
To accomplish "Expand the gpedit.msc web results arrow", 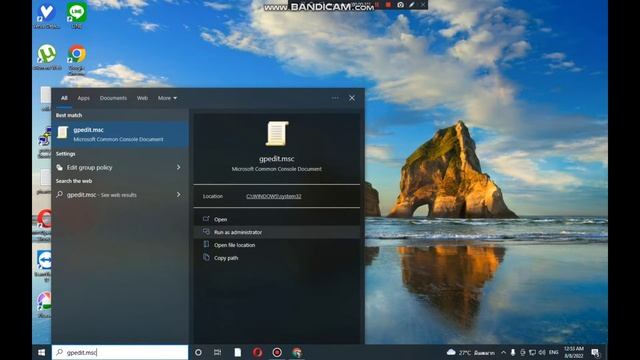I will click(x=179, y=195).
